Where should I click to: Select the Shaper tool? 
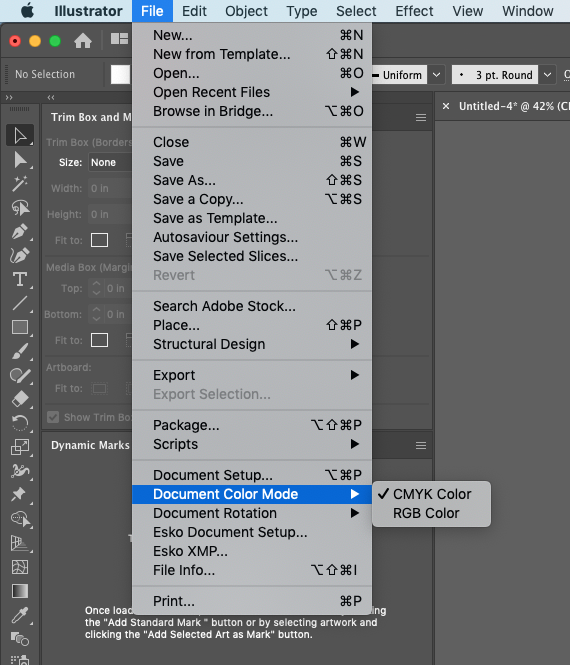tap(20, 375)
